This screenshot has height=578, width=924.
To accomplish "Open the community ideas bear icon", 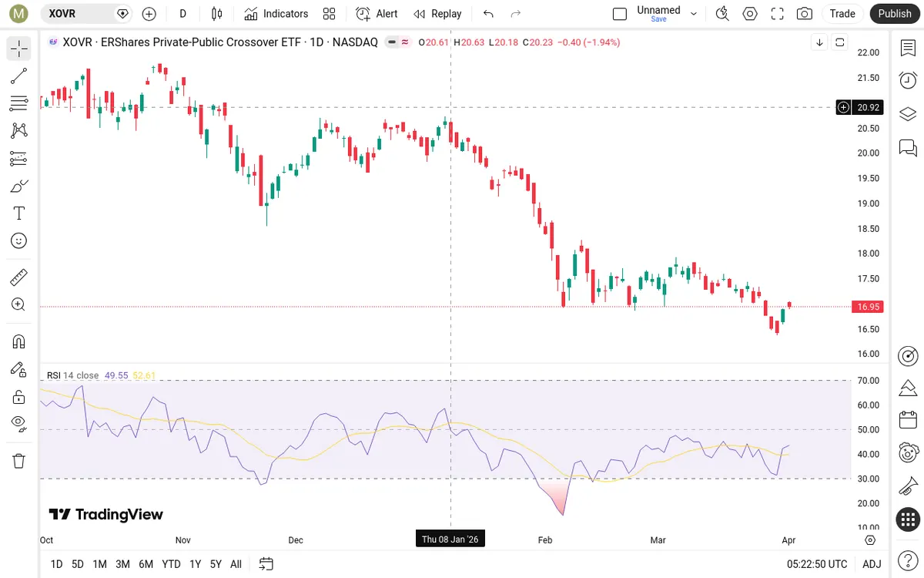I will tap(908, 453).
